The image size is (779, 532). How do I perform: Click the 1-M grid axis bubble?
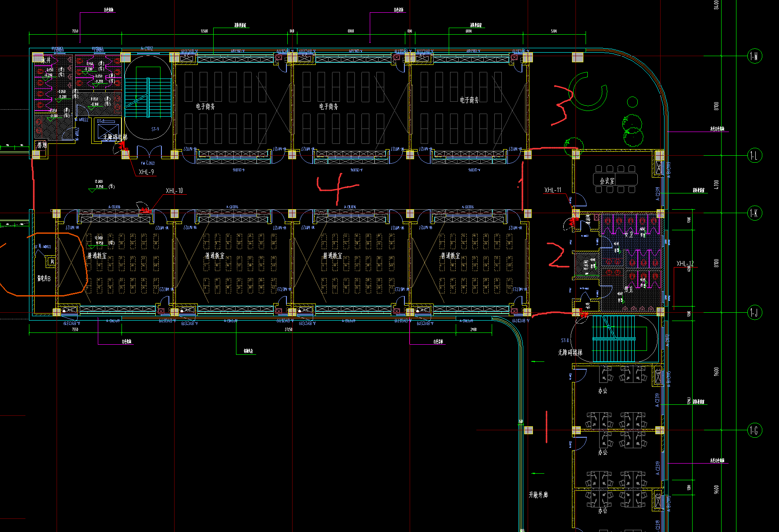[x=754, y=56]
